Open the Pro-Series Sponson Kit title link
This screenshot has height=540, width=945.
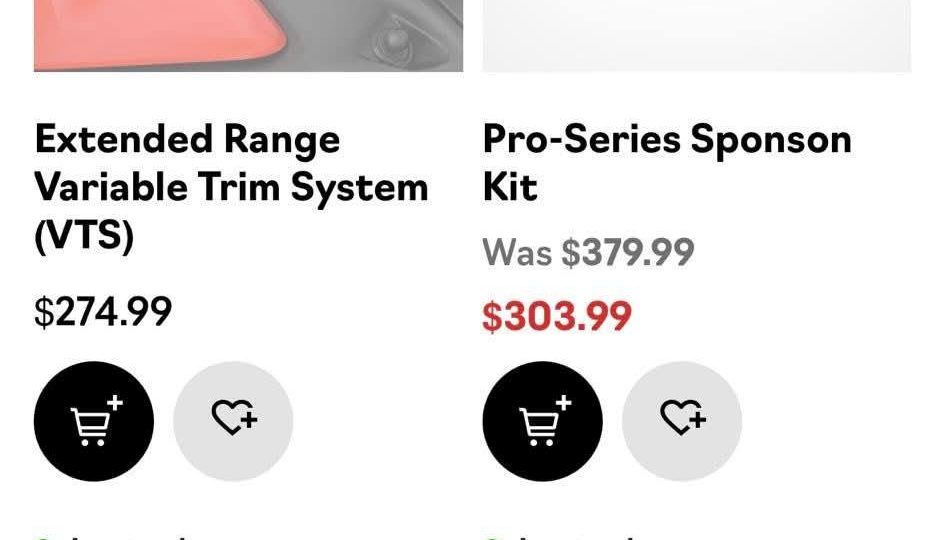666,163
